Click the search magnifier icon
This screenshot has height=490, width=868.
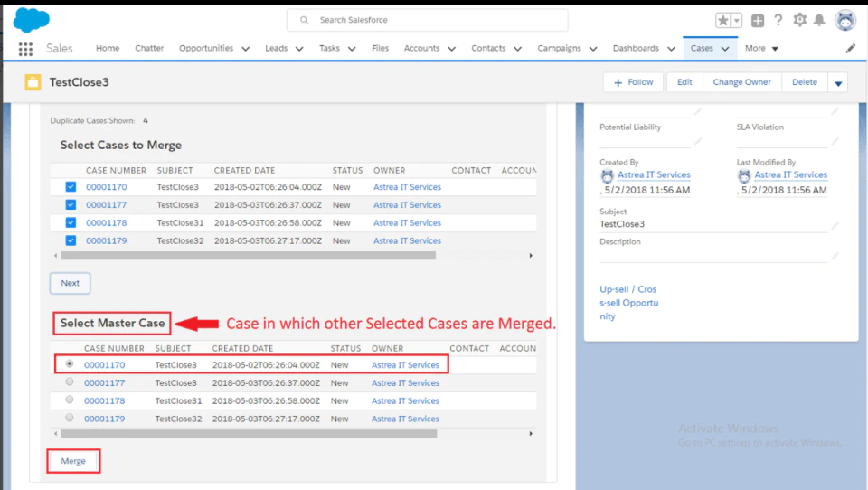304,20
